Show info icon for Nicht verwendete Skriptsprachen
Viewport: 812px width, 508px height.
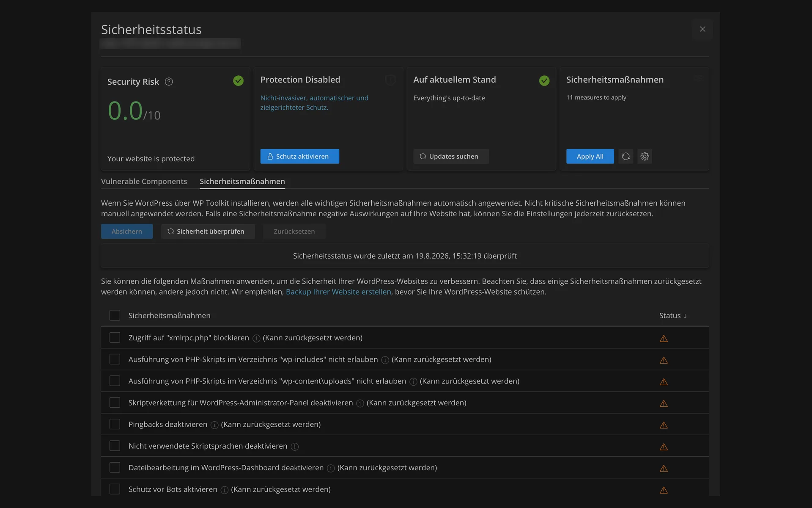coord(295,447)
